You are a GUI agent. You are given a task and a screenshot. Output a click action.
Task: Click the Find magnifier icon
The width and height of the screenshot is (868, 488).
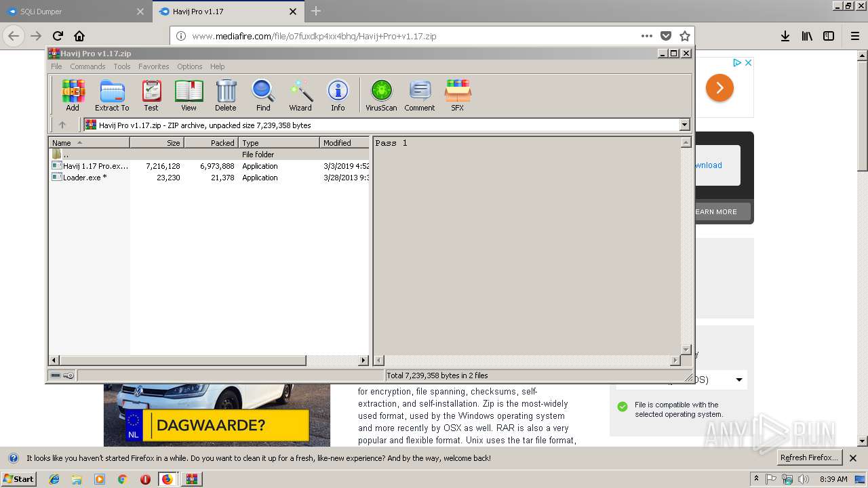tap(263, 96)
